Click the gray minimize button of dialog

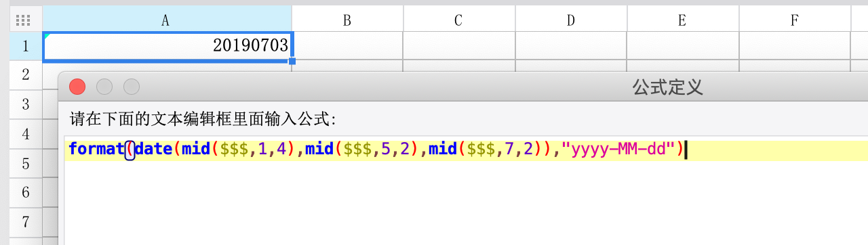[x=104, y=87]
